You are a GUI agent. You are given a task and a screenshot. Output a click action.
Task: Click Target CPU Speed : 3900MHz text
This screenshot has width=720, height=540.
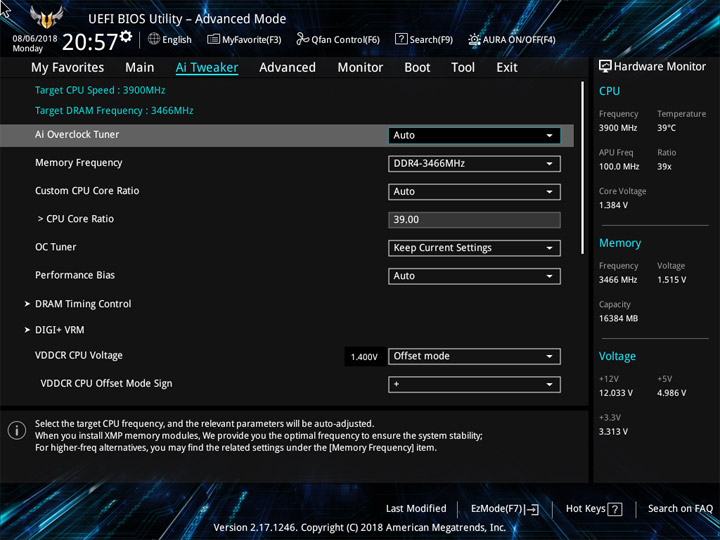coord(100,90)
